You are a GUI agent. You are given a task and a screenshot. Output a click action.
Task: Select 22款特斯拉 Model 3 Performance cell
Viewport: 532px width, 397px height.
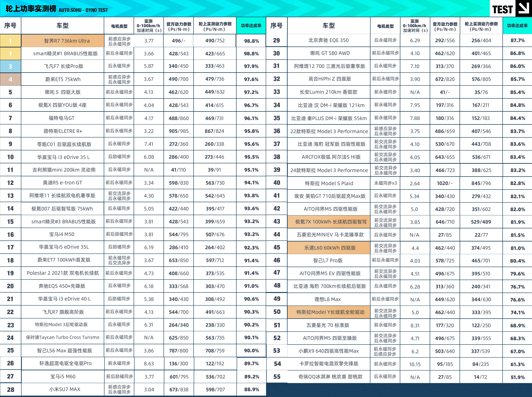coord(329,131)
